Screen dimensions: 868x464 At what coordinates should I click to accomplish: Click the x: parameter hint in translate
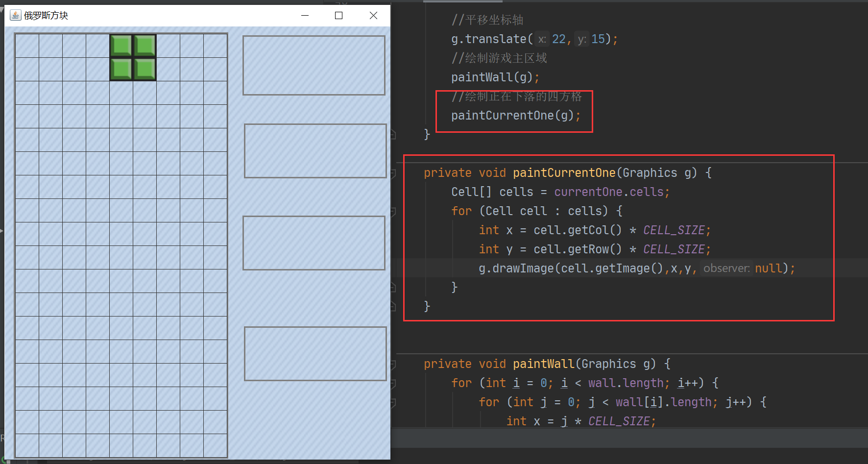(x=542, y=39)
